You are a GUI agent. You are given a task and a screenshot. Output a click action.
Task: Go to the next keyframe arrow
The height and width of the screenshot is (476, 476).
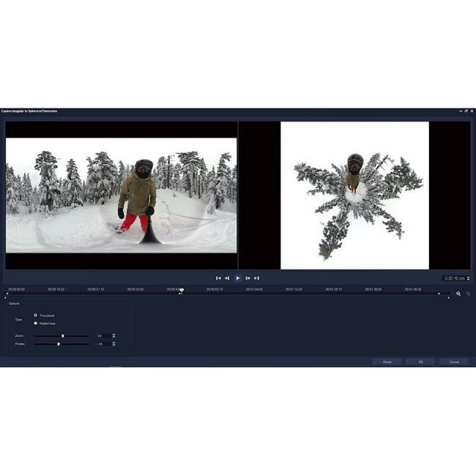click(448, 298)
